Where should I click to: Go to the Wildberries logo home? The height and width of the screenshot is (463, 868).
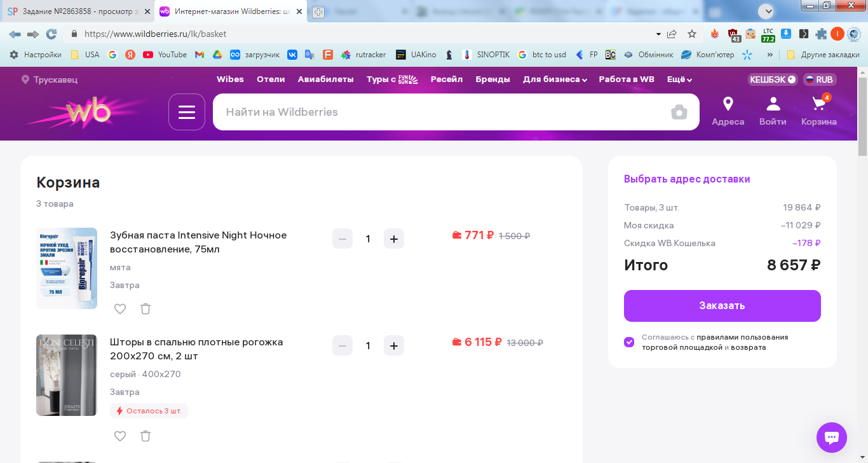[89, 113]
